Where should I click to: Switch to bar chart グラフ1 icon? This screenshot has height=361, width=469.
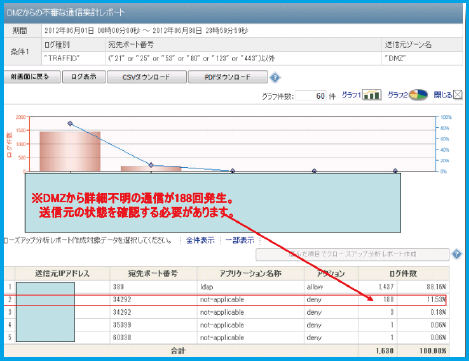[372, 95]
